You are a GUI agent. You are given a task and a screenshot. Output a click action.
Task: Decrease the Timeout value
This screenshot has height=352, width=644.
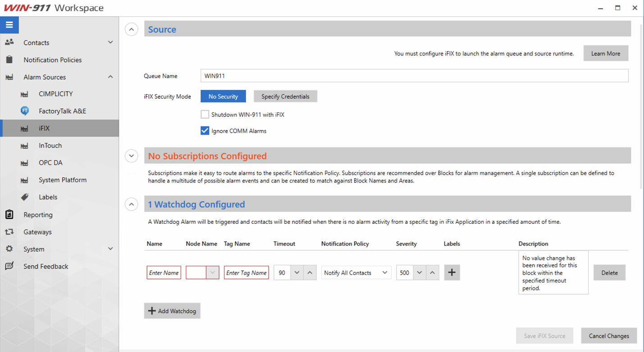pyautogui.click(x=297, y=273)
